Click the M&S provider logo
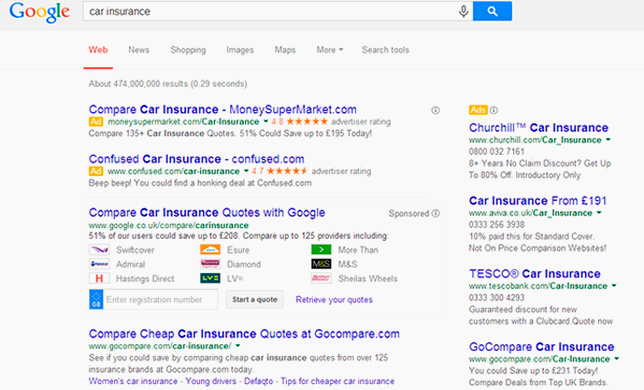 point(321,264)
